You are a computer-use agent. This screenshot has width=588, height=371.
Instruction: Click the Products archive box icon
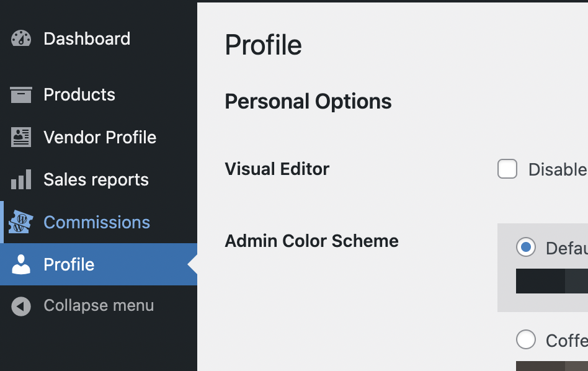click(21, 94)
